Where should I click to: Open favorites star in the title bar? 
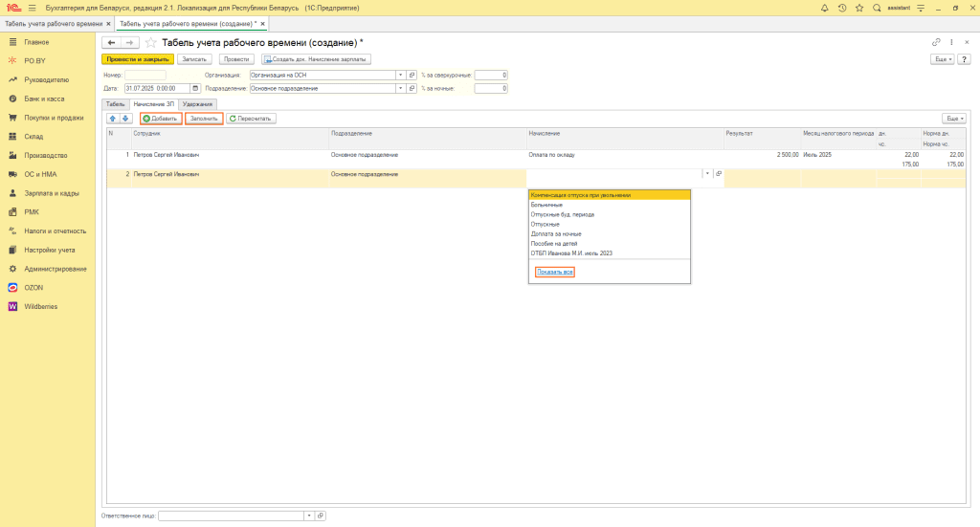point(859,8)
